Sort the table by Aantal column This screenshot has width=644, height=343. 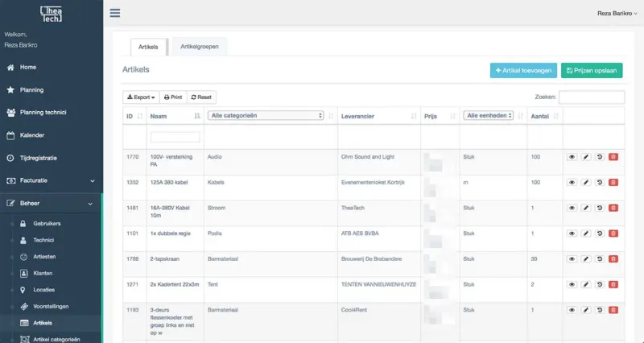(x=545, y=116)
